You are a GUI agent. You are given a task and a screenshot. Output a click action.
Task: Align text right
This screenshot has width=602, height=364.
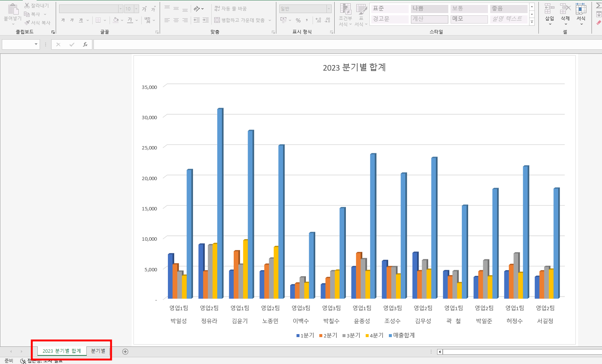(x=185, y=20)
